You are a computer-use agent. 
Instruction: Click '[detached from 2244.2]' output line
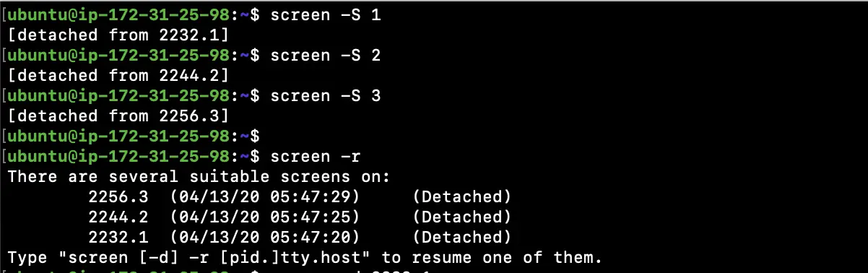coord(118,74)
